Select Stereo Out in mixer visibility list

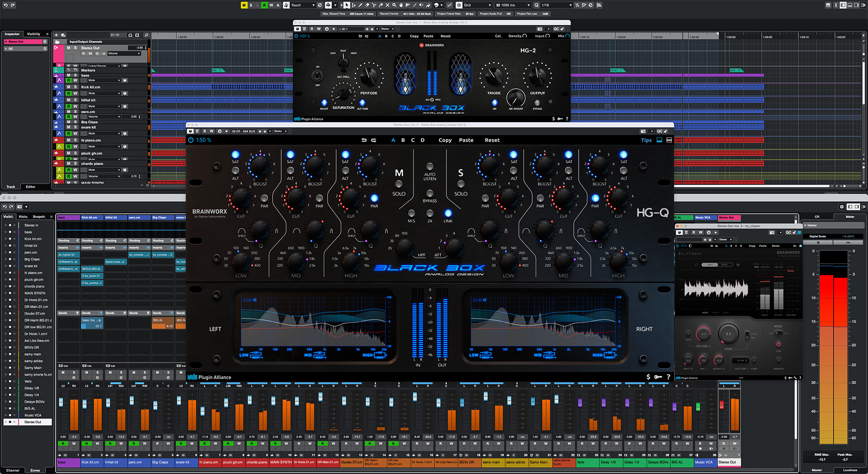(33, 422)
